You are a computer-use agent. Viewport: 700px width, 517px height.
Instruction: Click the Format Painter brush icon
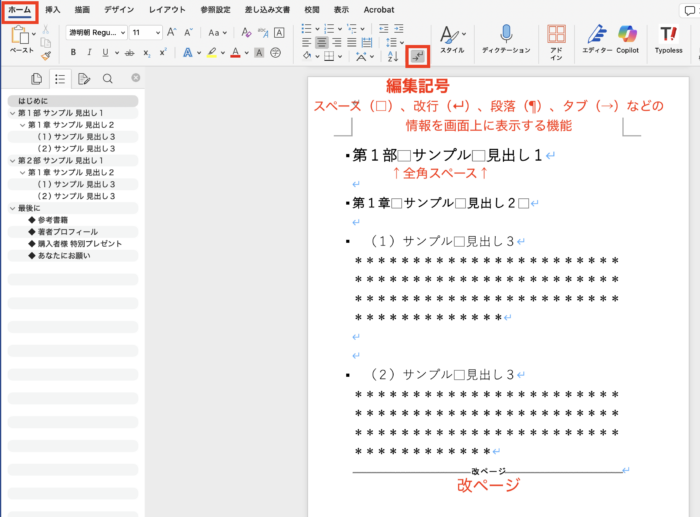(46, 55)
